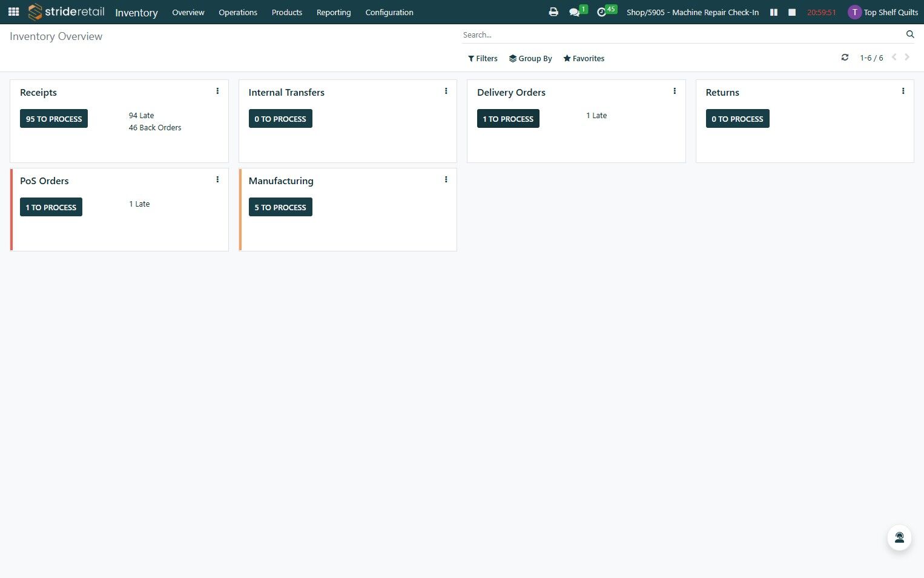Viewport: 924px width, 578px height.
Task: Expand the Filters dropdown
Action: [x=483, y=59]
